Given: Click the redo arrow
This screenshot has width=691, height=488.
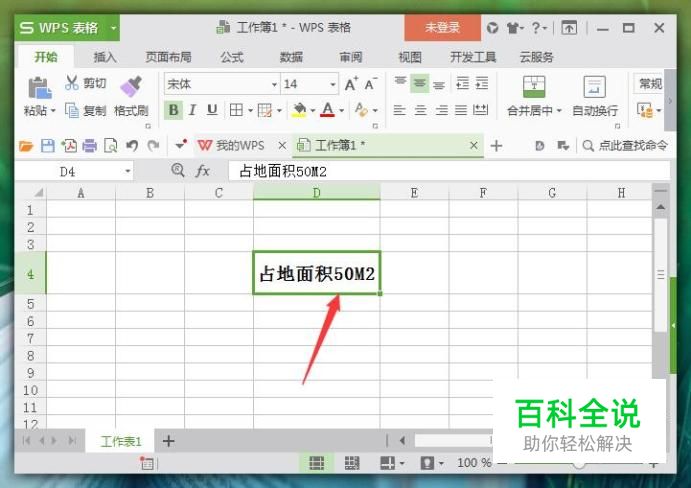Looking at the screenshot, I should pos(153,145).
